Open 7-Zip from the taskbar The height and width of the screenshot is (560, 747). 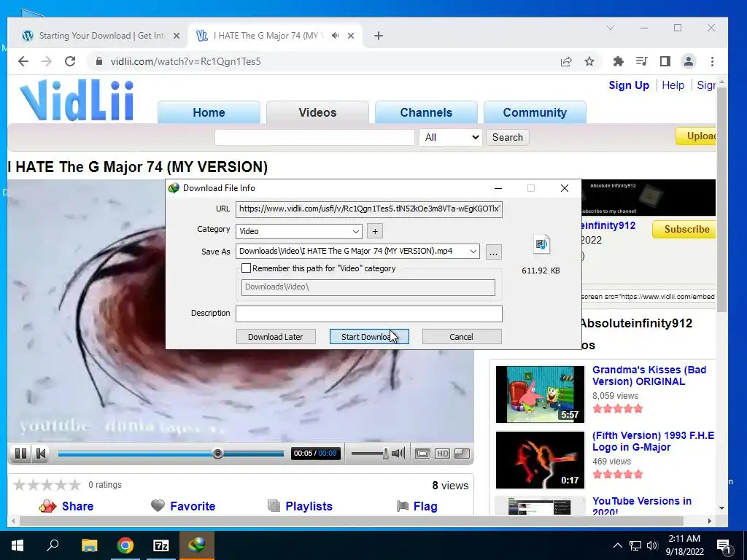(161, 545)
